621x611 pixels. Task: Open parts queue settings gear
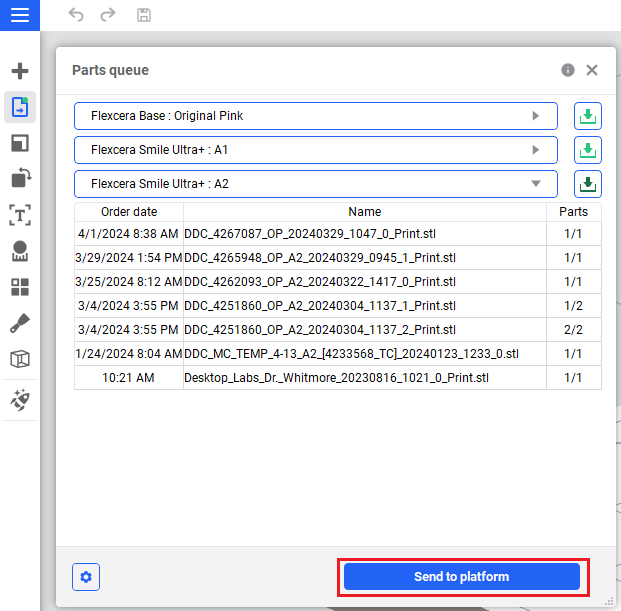[x=86, y=577]
